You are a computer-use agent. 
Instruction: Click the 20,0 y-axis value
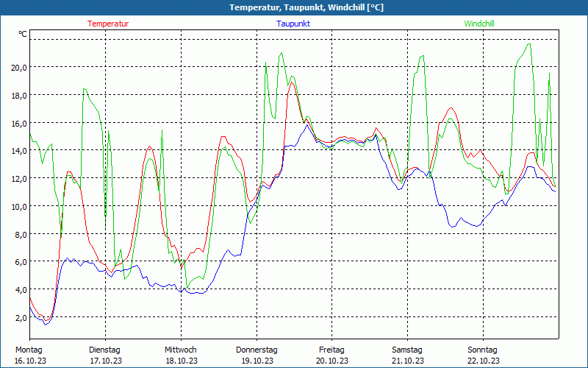19,67
